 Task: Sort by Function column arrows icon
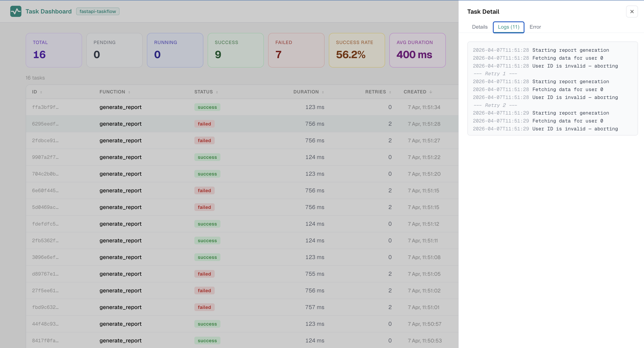(129, 92)
